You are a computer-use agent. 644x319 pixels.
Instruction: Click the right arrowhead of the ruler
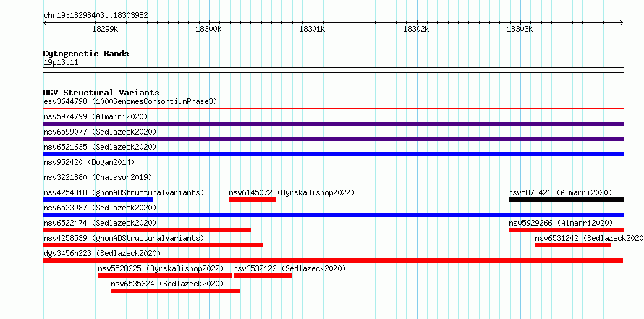click(x=622, y=22)
